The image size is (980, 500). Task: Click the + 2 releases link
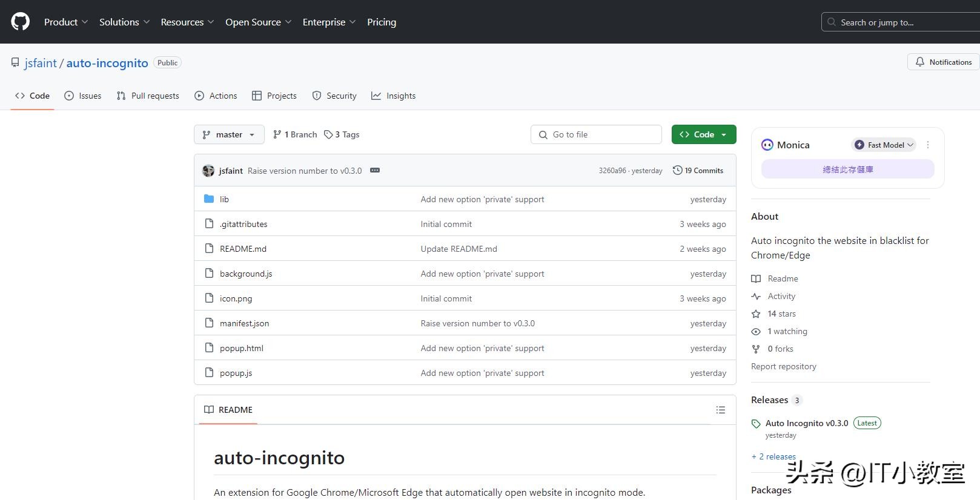coord(773,456)
